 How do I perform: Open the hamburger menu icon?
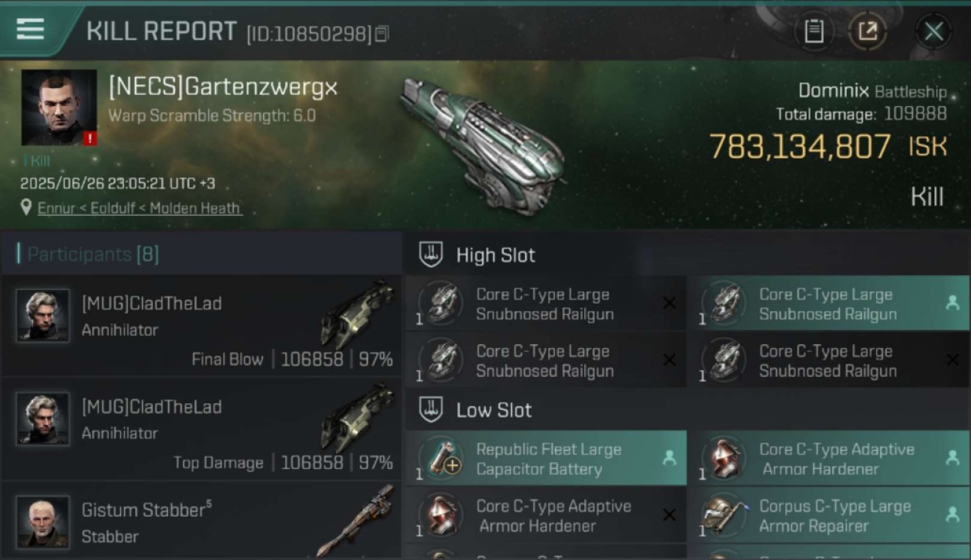click(x=30, y=30)
